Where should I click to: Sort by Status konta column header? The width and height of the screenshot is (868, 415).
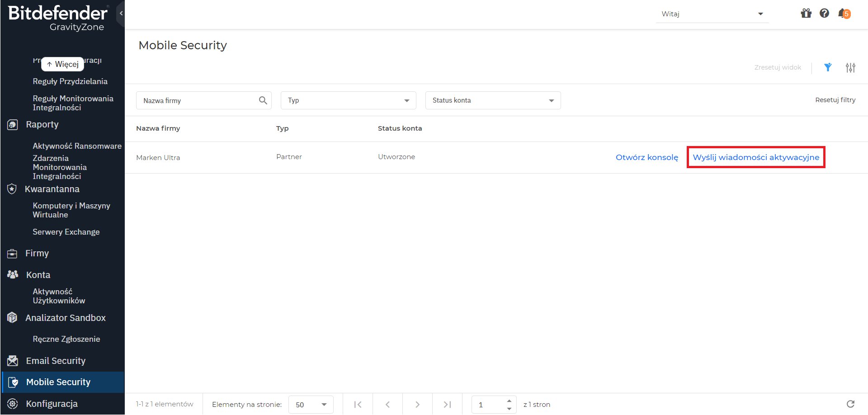point(400,128)
